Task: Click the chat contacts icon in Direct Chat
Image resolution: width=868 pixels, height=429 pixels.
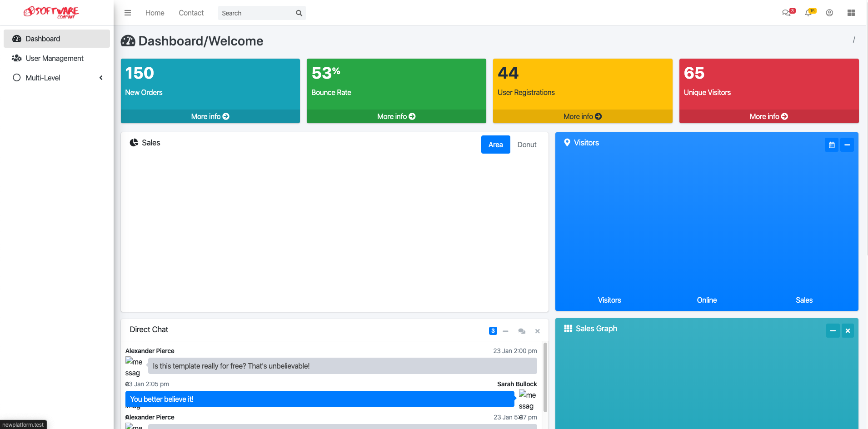Action: tap(521, 331)
